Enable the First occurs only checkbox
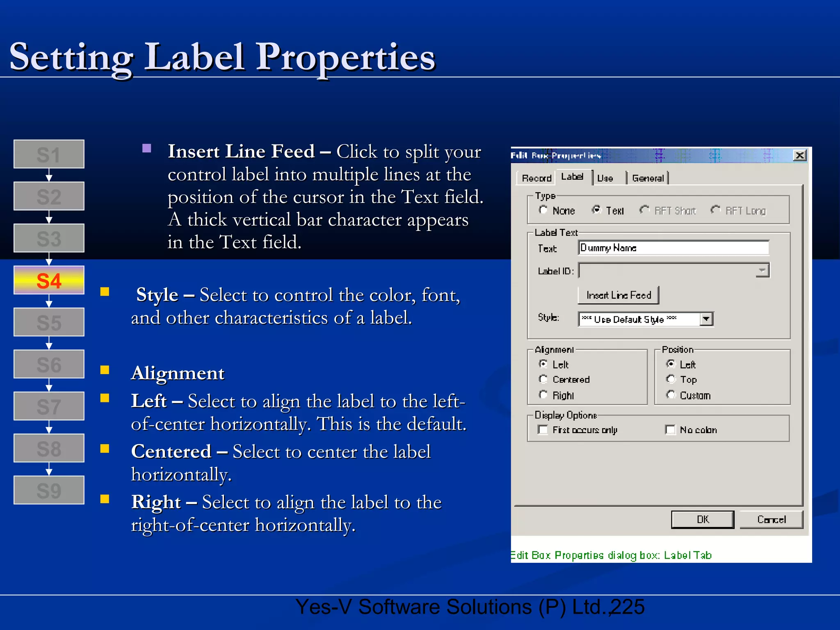The width and height of the screenshot is (840, 630). click(x=543, y=429)
